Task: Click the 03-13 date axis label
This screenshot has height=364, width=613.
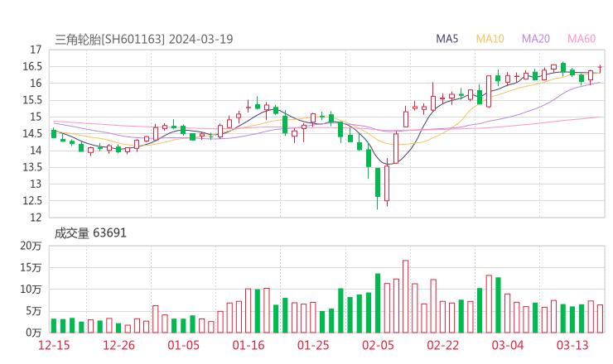Action: tap(572, 345)
